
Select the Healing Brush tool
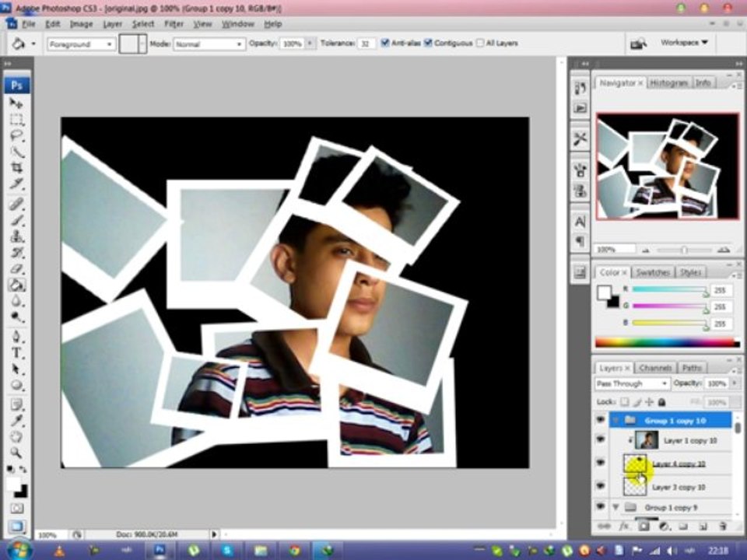click(16, 204)
